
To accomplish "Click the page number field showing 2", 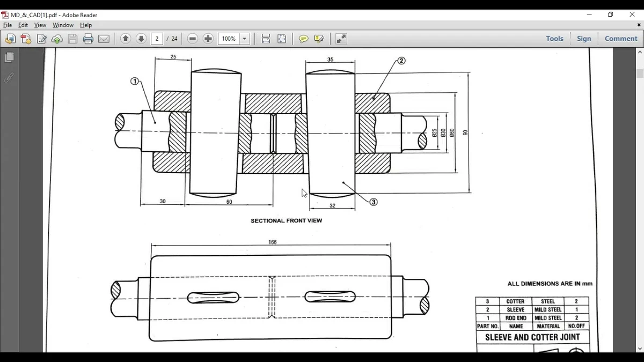I will 157,39.
